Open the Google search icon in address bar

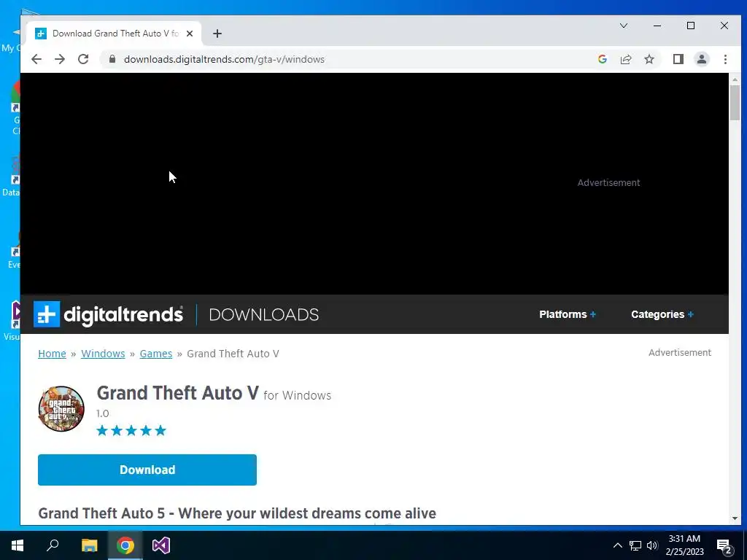tap(602, 59)
